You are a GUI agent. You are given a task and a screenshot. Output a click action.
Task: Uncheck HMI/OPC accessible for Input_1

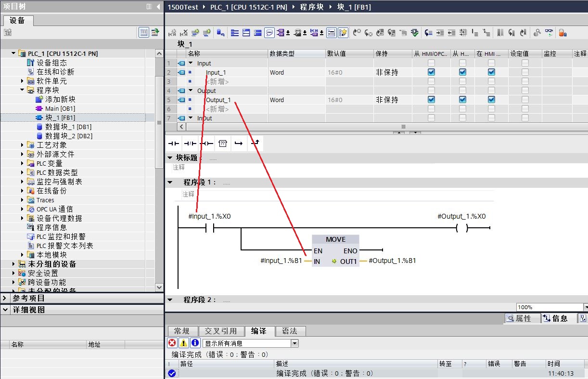pos(431,72)
